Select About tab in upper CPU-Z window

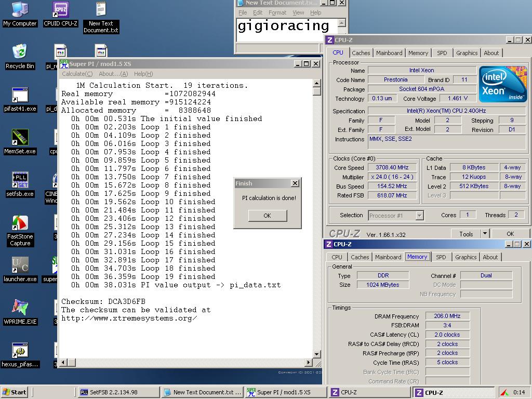(x=491, y=53)
